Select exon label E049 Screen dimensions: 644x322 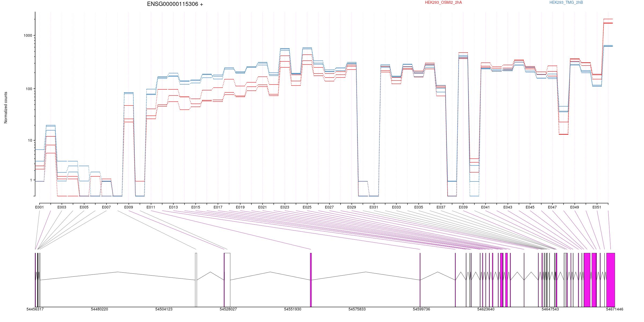click(575, 207)
